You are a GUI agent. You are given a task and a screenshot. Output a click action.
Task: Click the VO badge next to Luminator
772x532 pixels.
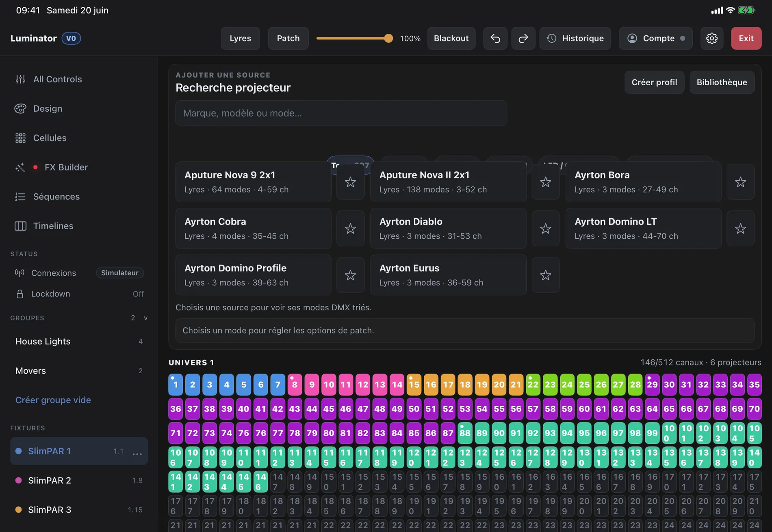click(71, 38)
